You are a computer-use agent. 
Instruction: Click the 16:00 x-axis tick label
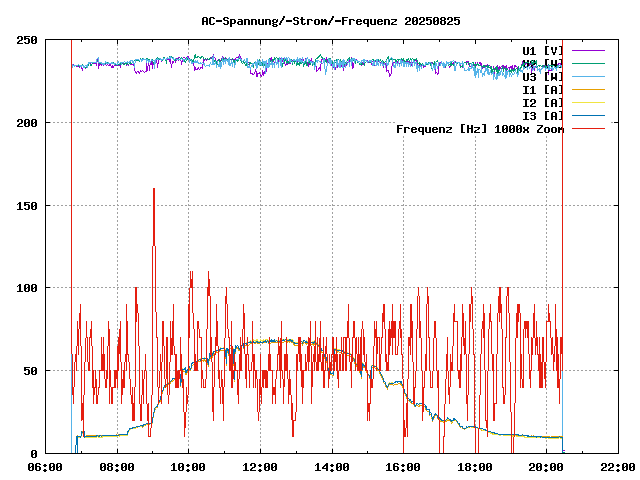coord(403,467)
